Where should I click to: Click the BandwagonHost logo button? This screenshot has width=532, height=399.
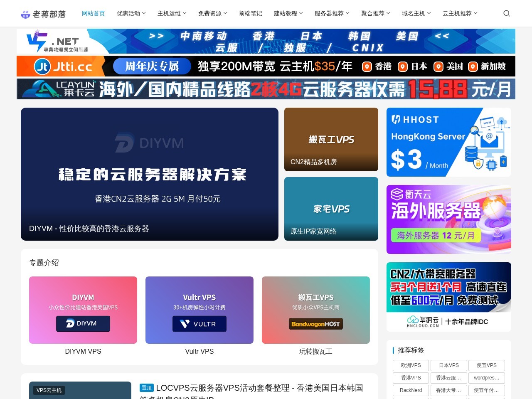(x=316, y=324)
